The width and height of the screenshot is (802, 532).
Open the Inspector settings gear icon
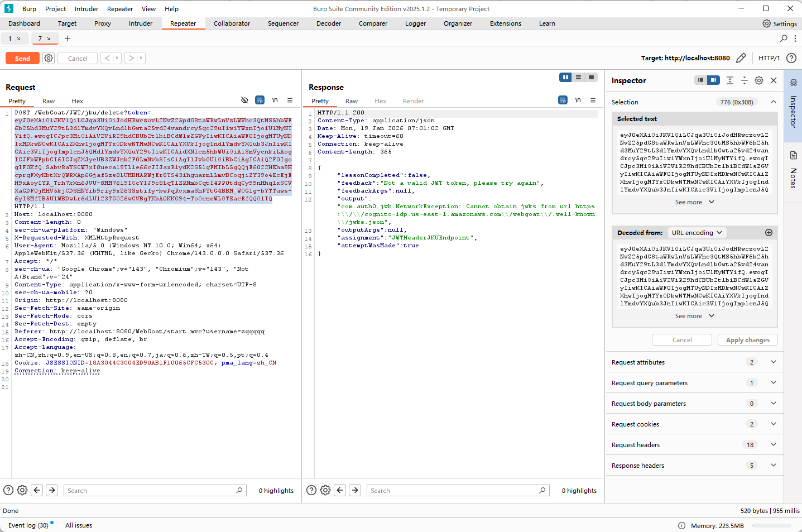758,80
